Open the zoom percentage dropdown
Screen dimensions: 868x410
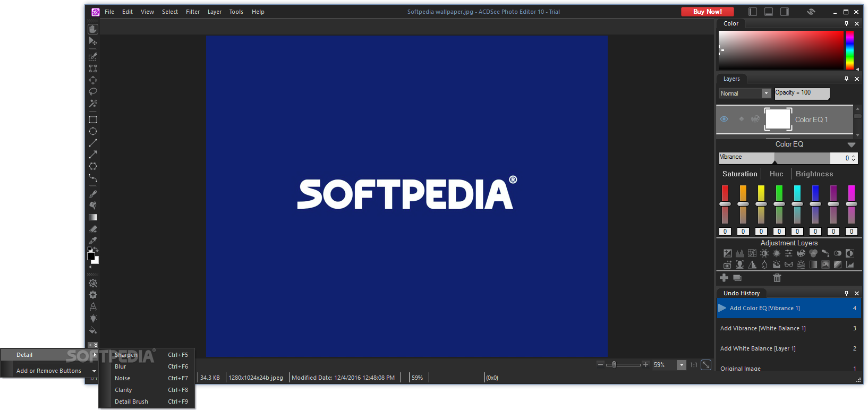click(682, 365)
